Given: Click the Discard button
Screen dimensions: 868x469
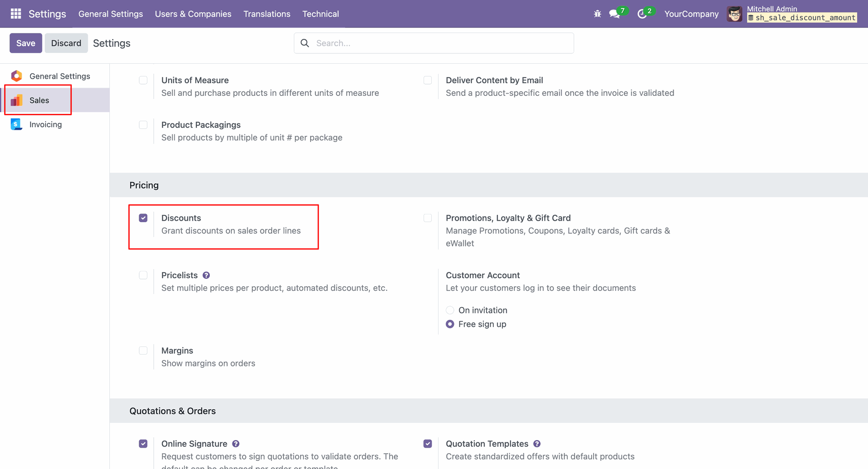Looking at the screenshot, I should click(x=66, y=43).
